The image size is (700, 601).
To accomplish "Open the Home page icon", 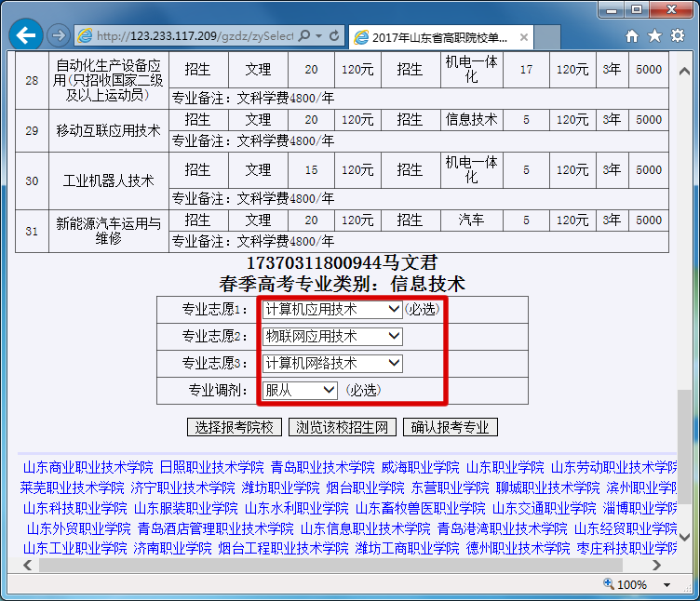I will tap(632, 36).
